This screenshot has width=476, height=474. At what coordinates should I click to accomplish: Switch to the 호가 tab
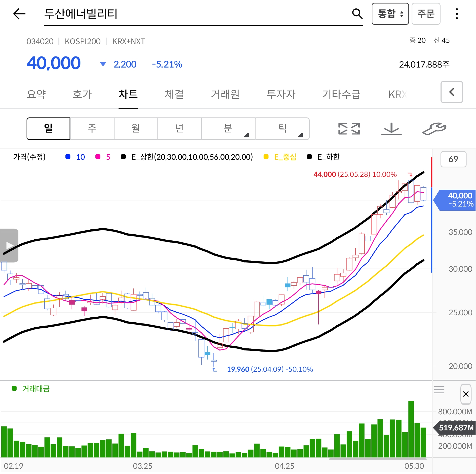click(x=82, y=94)
